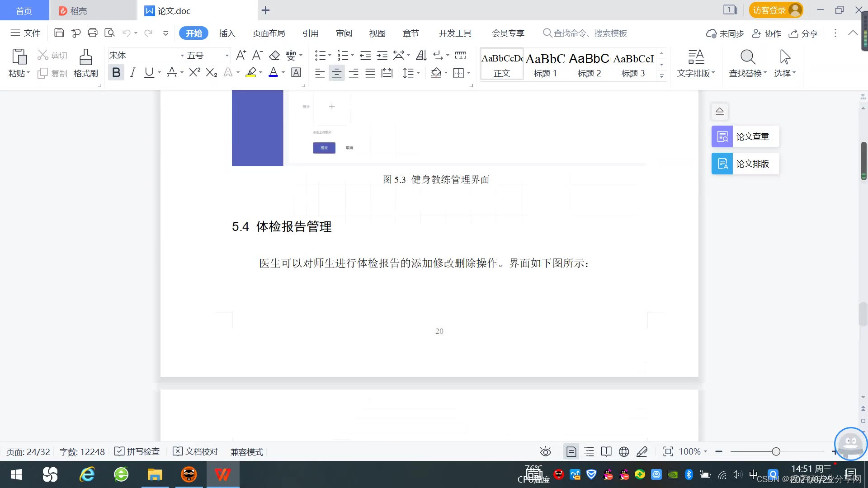This screenshot has height=488, width=868.
Task: Click the clear formatting eraser icon
Action: (x=274, y=56)
